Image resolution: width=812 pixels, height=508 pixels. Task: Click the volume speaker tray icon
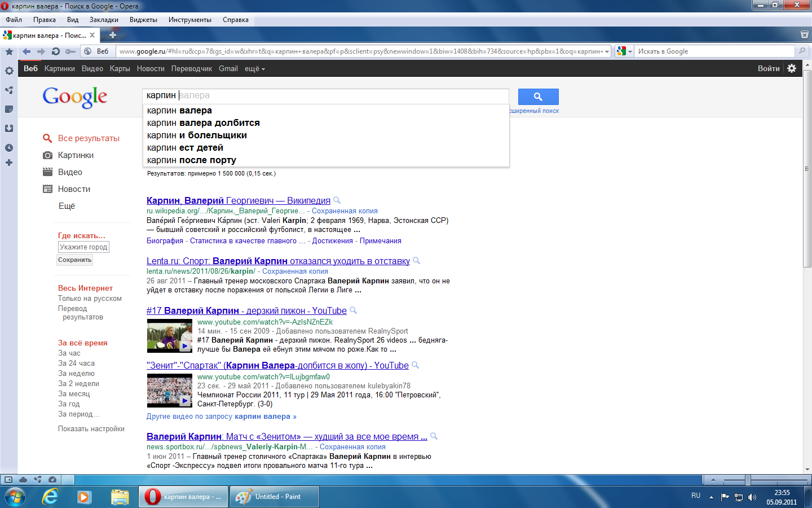752,497
